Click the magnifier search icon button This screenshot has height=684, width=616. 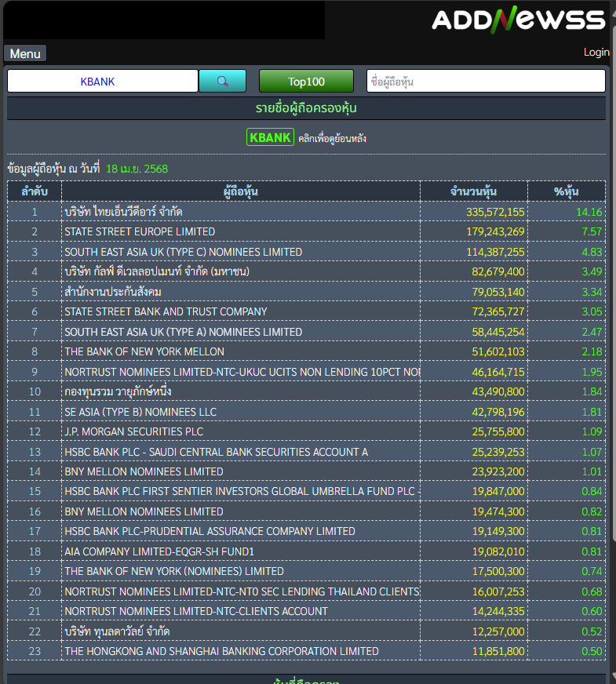223,81
